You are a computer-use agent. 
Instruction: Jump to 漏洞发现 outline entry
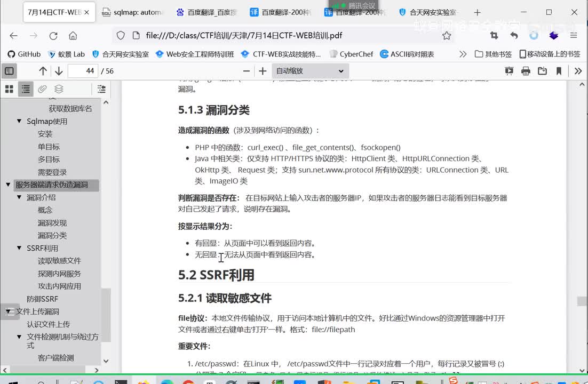click(52, 223)
